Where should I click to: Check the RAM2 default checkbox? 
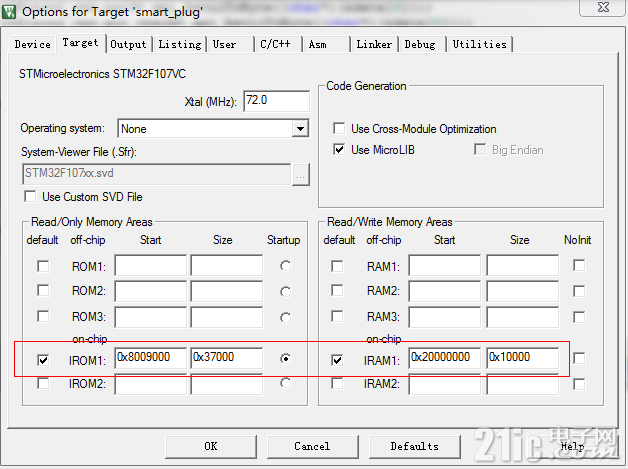tap(337, 290)
